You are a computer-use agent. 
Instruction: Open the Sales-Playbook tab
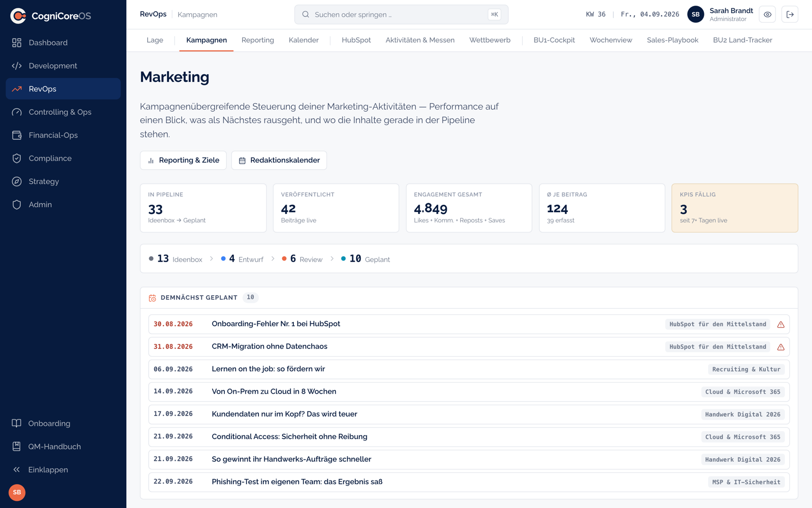point(672,40)
